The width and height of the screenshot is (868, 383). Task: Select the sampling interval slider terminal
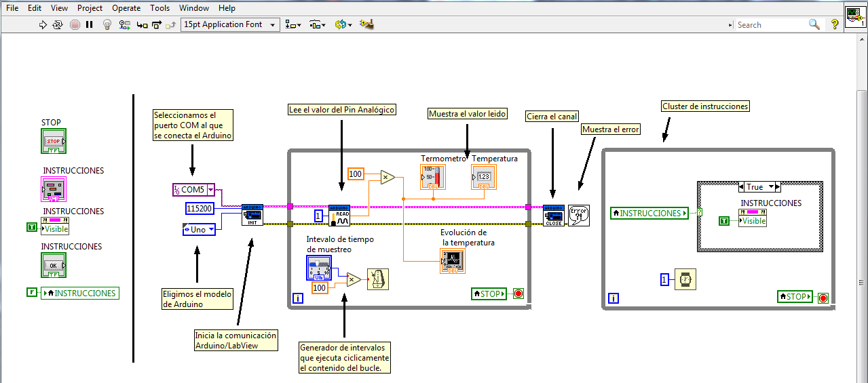[319, 268]
